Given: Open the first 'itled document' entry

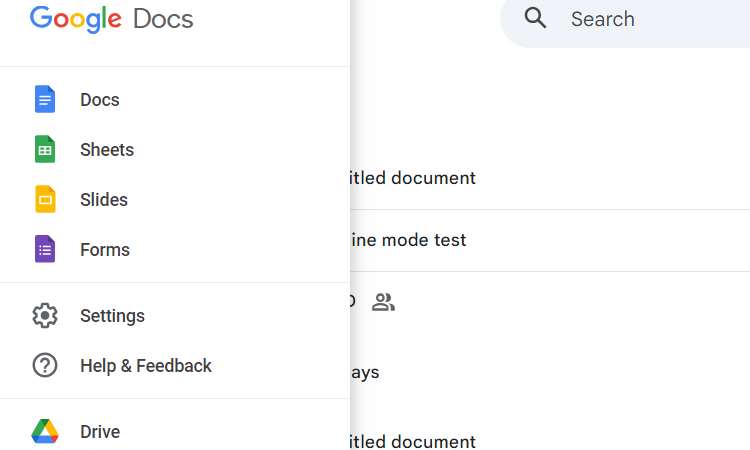Looking at the screenshot, I should tap(410, 178).
